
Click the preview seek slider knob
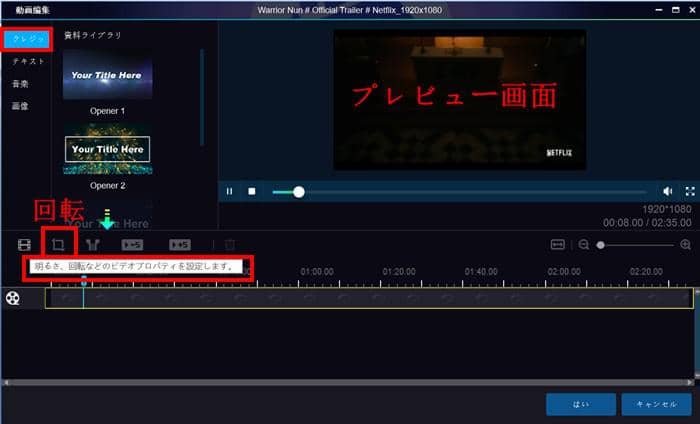pos(299,192)
